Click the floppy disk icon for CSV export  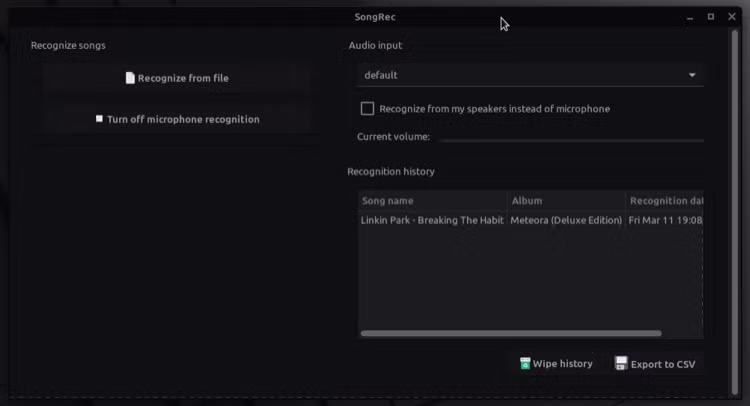click(621, 363)
